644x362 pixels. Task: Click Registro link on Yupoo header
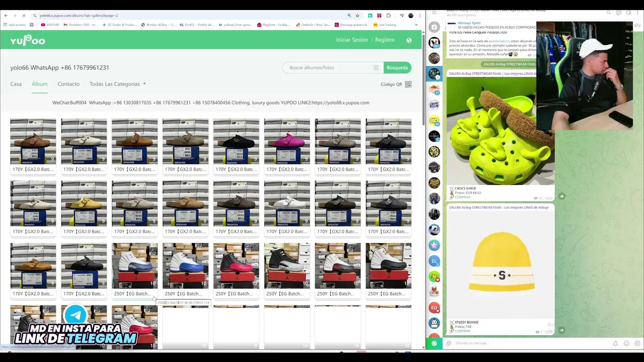(x=385, y=40)
